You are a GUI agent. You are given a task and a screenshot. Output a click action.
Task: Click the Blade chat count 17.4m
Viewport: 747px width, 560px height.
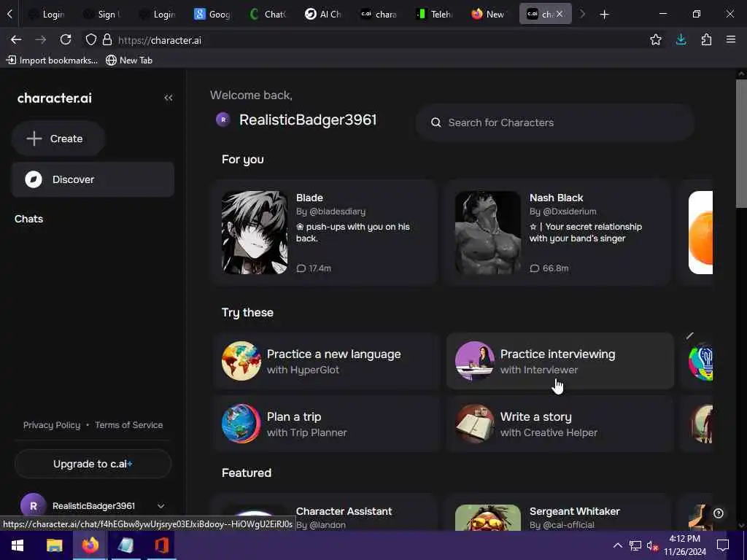click(x=314, y=268)
